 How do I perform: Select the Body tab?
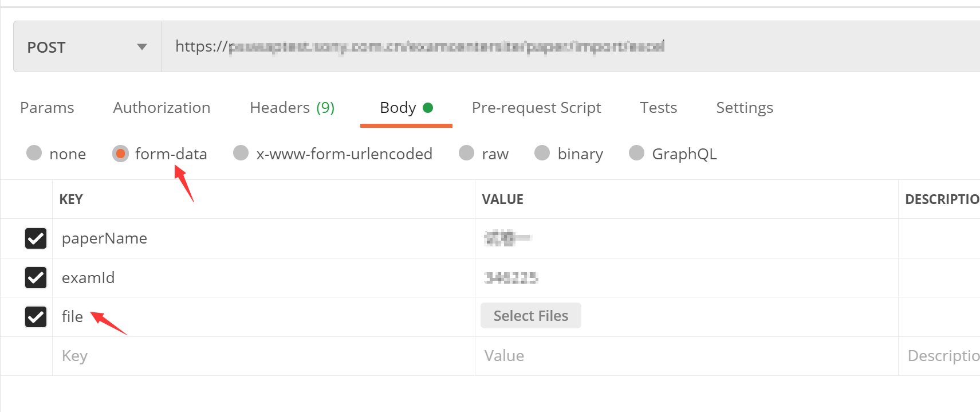[x=406, y=108]
